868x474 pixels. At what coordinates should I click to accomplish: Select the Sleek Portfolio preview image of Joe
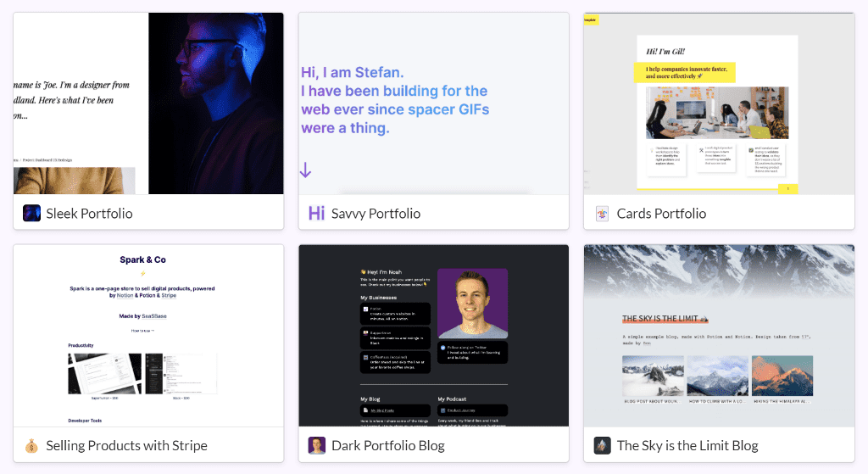click(148, 103)
